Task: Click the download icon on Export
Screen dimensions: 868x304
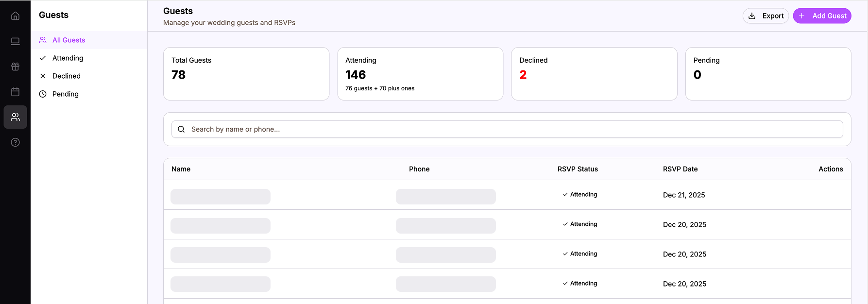Action: point(752,16)
